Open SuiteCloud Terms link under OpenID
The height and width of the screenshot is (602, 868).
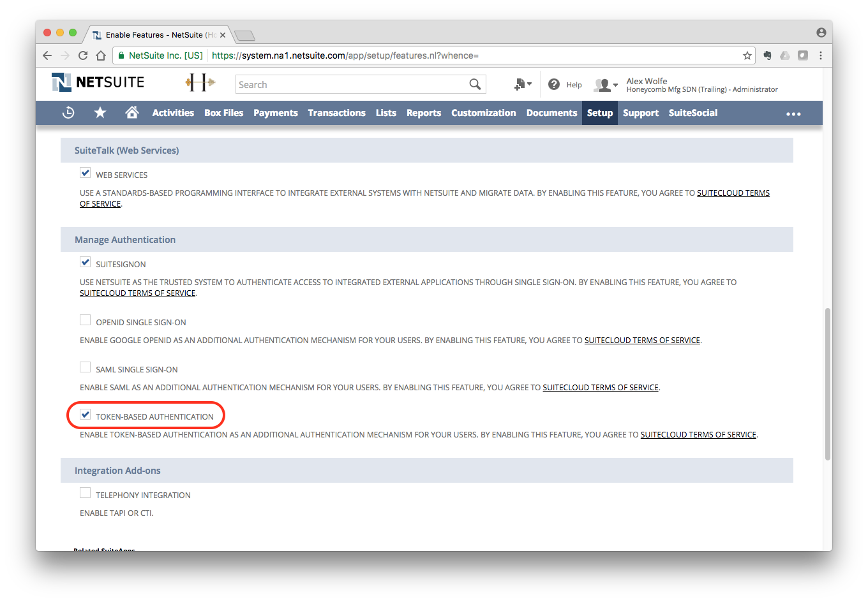642,340
